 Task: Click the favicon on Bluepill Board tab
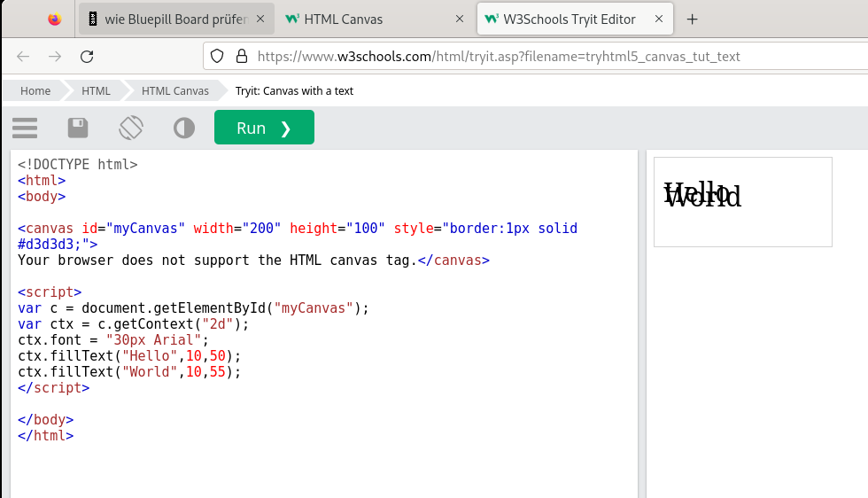(93, 19)
